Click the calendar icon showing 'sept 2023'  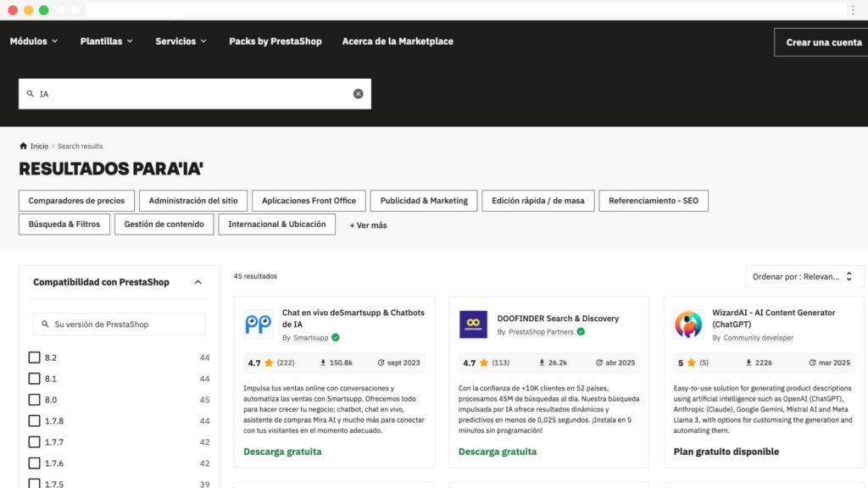380,363
